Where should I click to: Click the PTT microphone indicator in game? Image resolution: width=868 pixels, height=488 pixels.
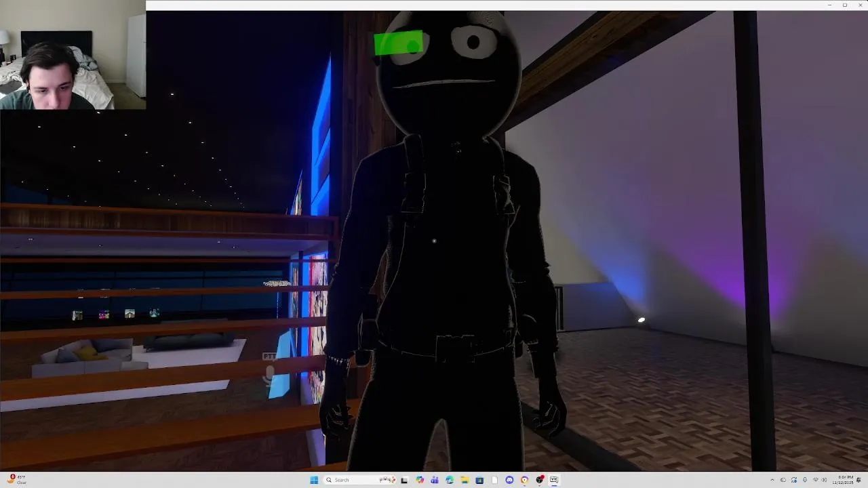point(270,369)
